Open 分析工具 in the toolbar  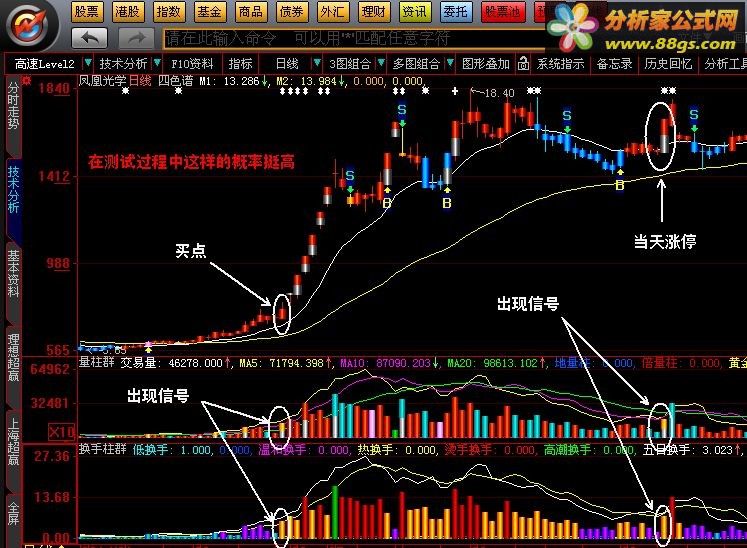tap(725, 64)
